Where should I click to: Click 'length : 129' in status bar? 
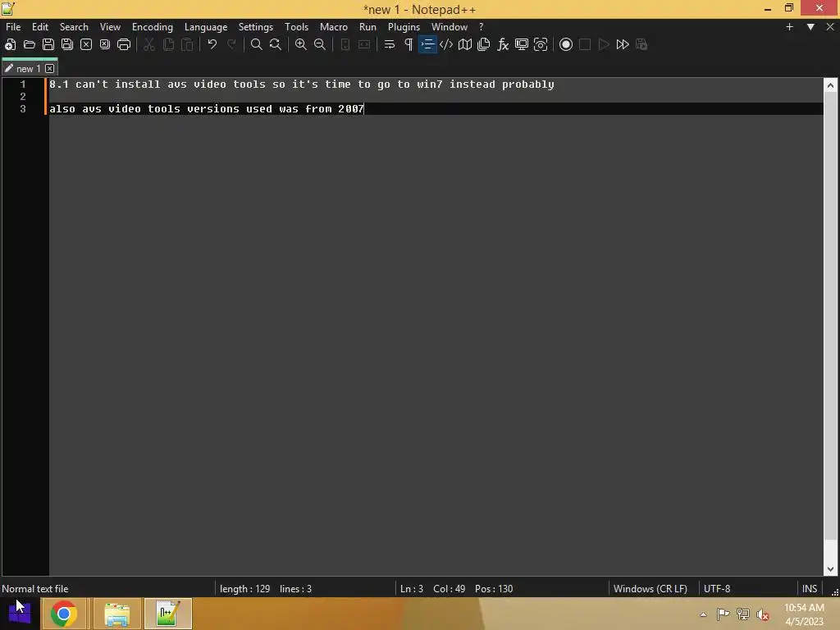244,589
